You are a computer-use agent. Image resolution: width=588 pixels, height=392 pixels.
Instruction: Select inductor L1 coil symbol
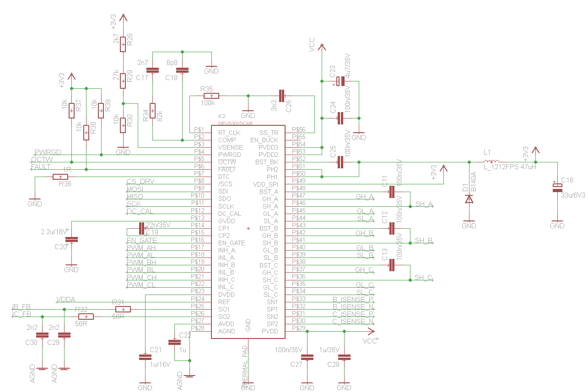491,162
